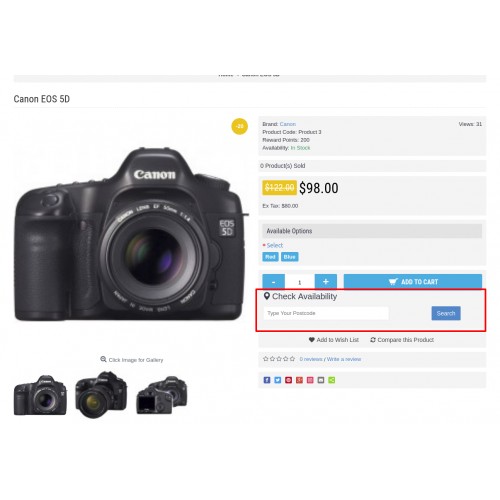
Task: Open the third camera thumbnail image
Action: (x=162, y=395)
